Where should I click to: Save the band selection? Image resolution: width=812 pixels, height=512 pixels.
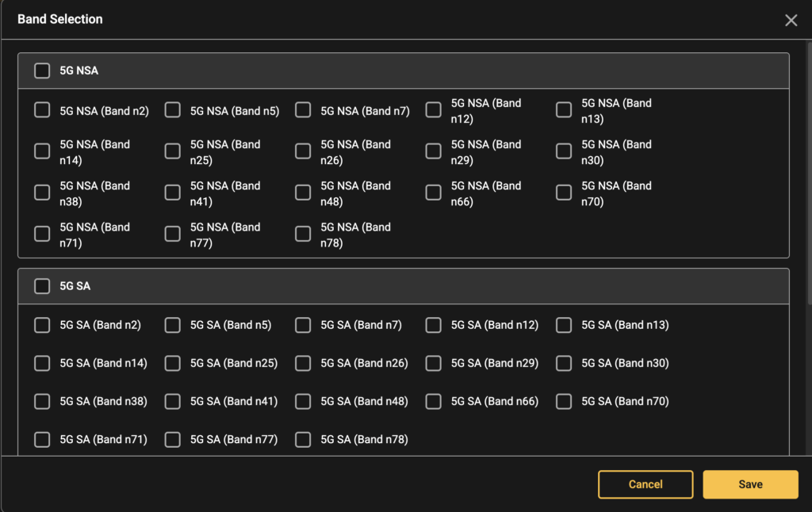[x=750, y=484]
